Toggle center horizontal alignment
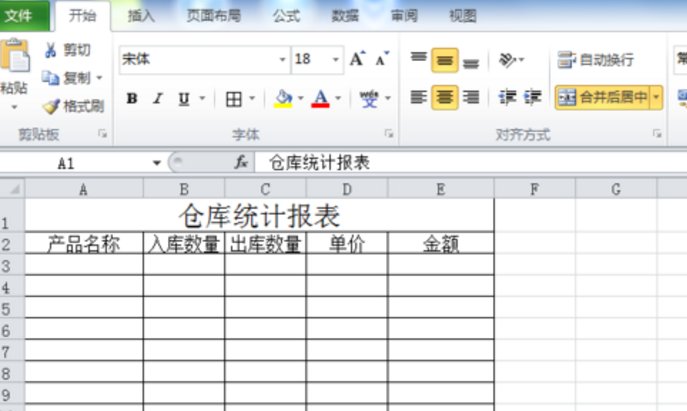Screen dimensions: 687x411 pos(445,97)
